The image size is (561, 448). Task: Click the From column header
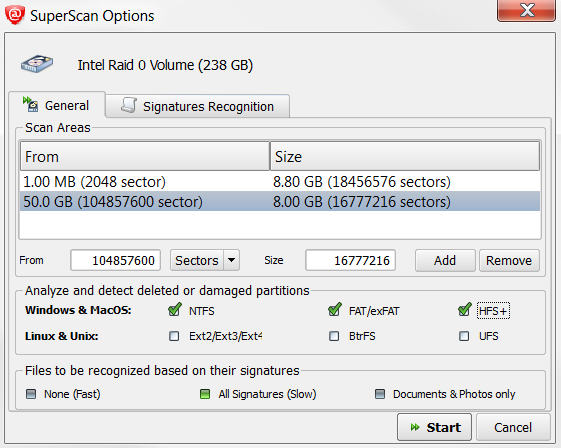pos(145,156)
